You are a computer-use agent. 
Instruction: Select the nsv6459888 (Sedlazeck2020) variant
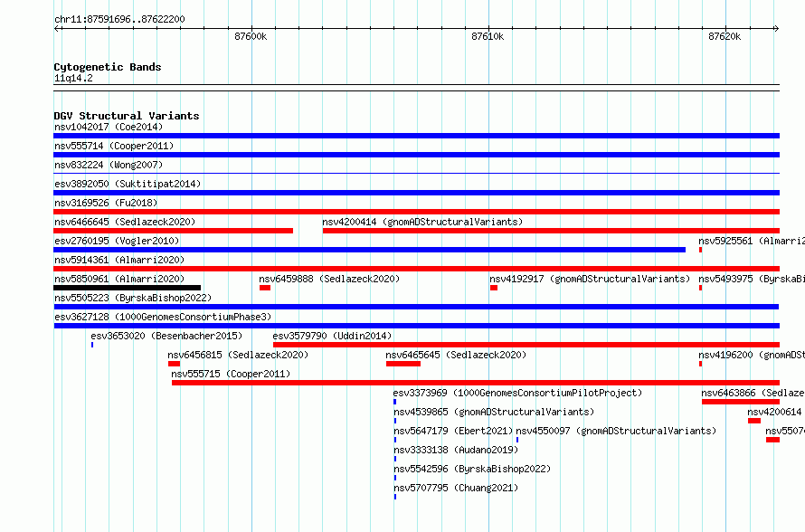tap(265, 288)
